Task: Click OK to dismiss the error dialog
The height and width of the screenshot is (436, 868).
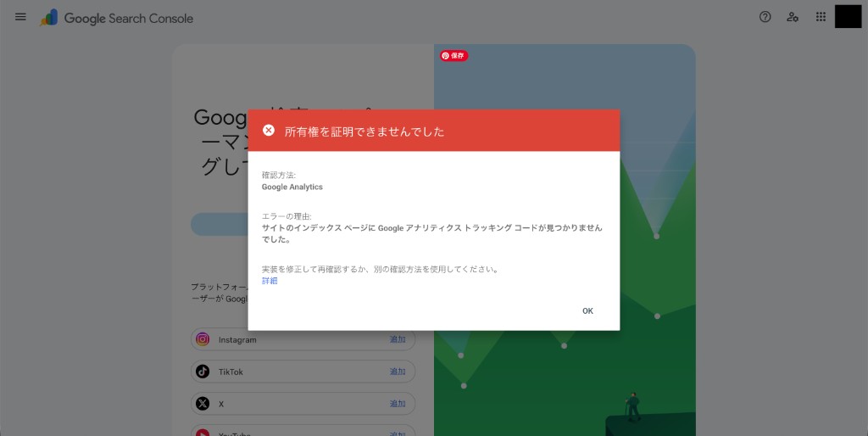Action: [588, 310]
